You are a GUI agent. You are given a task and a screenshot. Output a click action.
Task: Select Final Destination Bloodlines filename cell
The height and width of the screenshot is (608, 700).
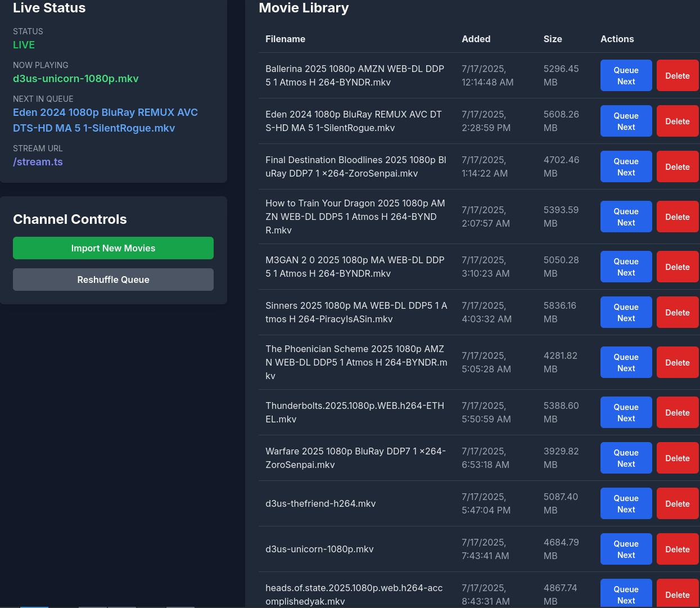[356, 166]
